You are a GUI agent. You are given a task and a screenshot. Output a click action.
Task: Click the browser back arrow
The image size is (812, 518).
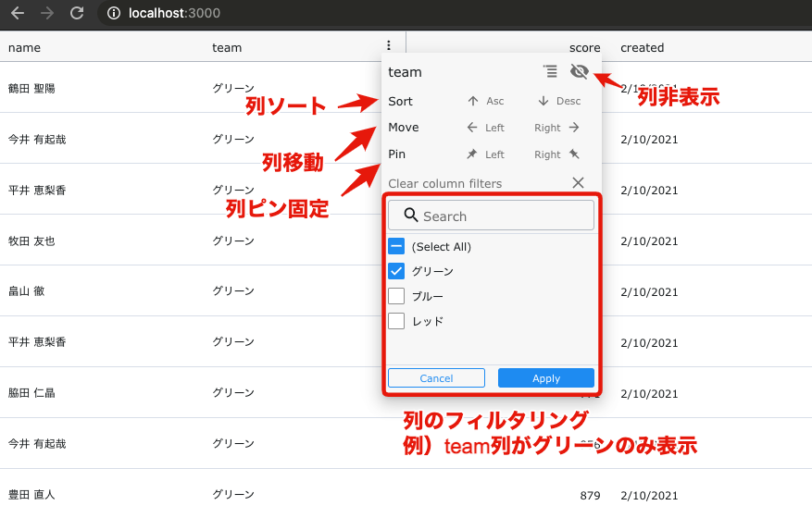(18, 13)
